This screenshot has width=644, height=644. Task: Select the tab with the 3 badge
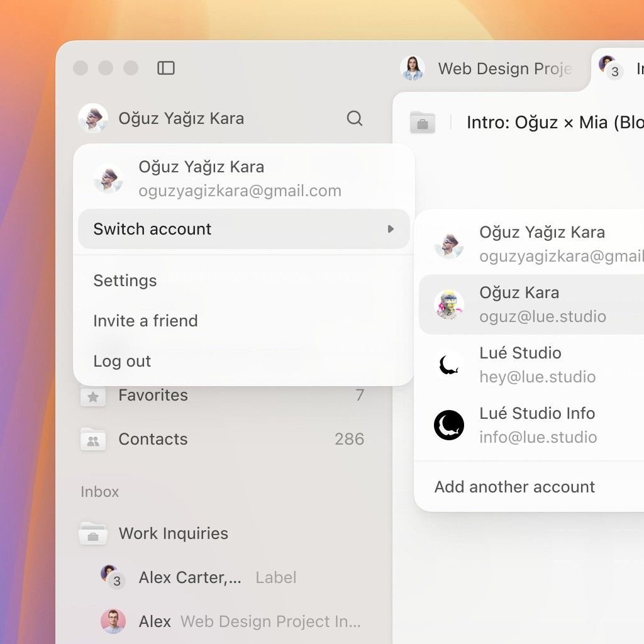[x=618, y=68]
